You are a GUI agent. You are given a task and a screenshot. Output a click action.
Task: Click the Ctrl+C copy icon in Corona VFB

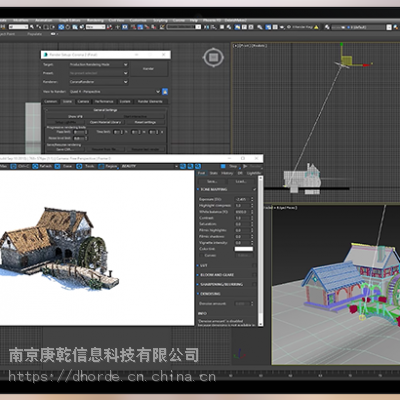coord(13,166)
